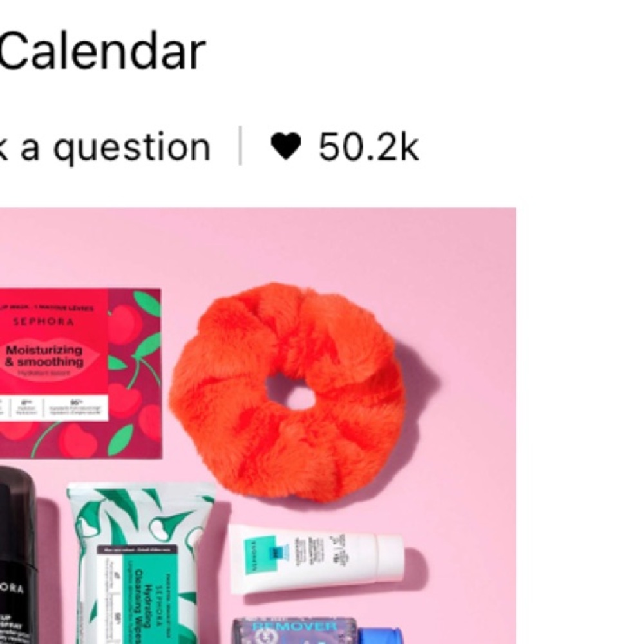Screen dimensions: 644x644
Task: Click the white cap of the tube
Action: 390,560
